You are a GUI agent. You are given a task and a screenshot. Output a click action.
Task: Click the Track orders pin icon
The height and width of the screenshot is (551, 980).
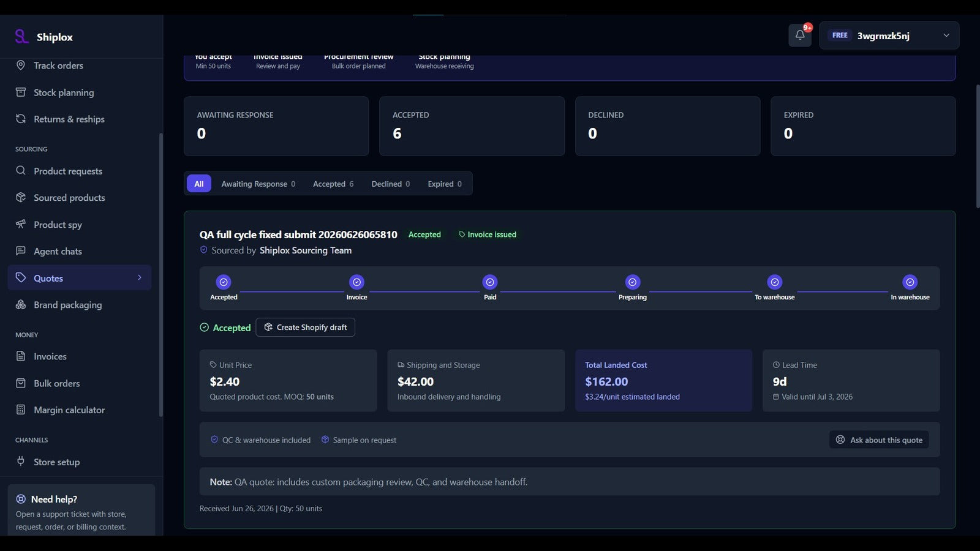[21, 65]
